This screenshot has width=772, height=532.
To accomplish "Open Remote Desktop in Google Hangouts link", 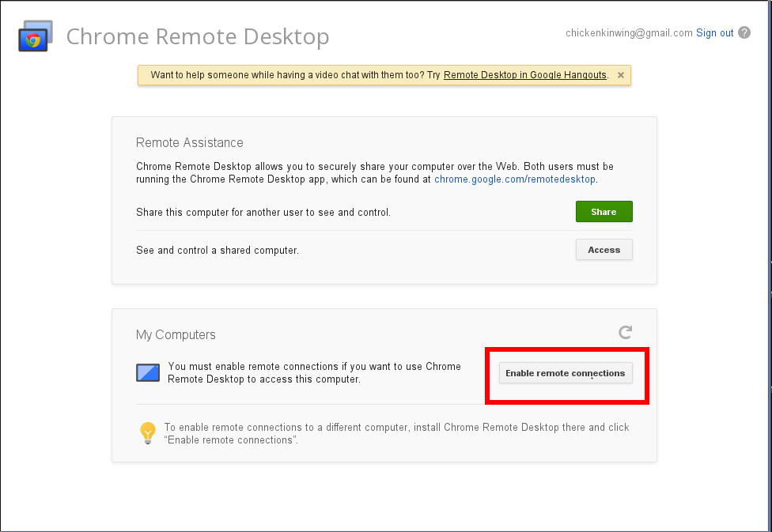I will pos(525,75).
